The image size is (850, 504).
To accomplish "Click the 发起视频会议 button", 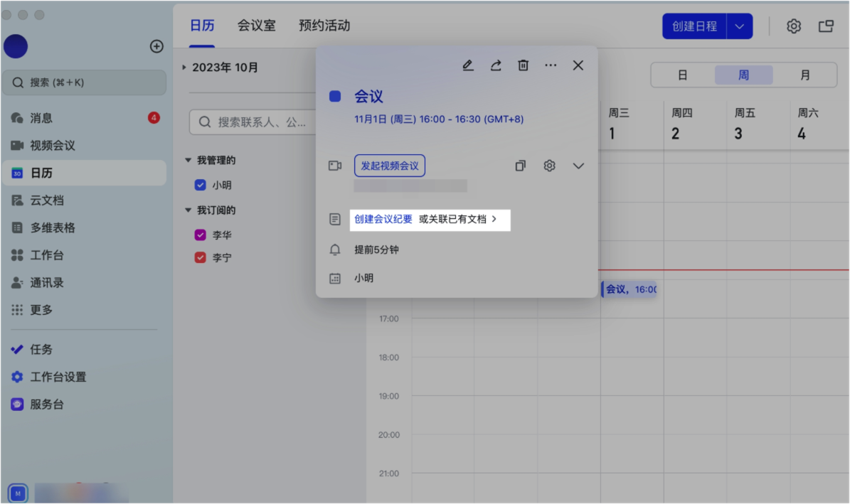I will click(389, 166).
